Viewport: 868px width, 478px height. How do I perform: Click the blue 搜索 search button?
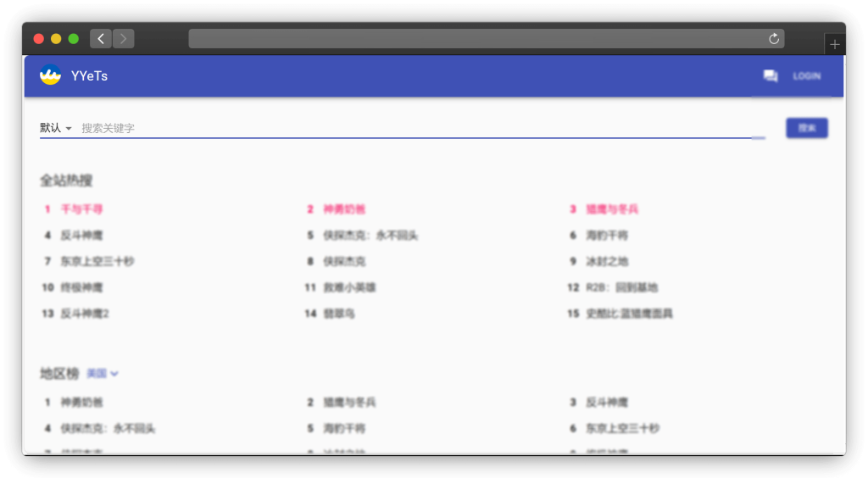pyautogui.click(x=807, y=128)
